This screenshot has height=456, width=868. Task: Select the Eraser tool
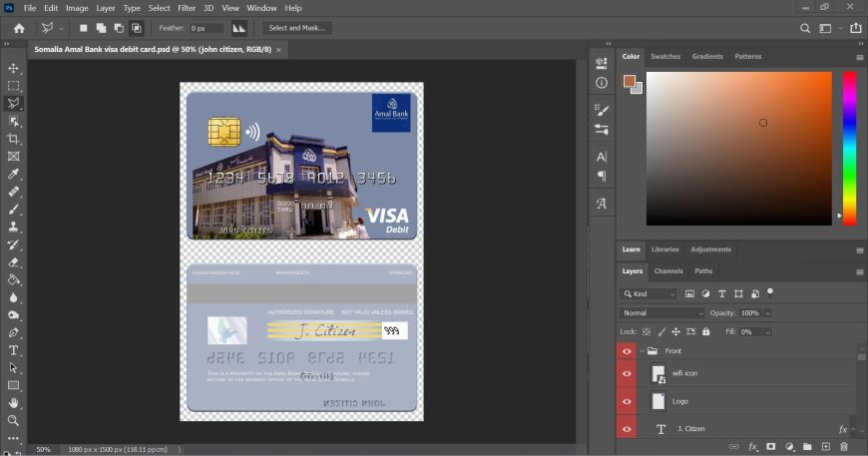(x=13, y=262)
